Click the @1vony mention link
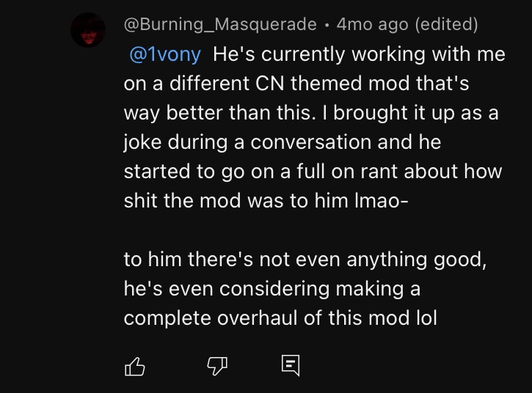 pyautogui.click(x=164, y=54)
